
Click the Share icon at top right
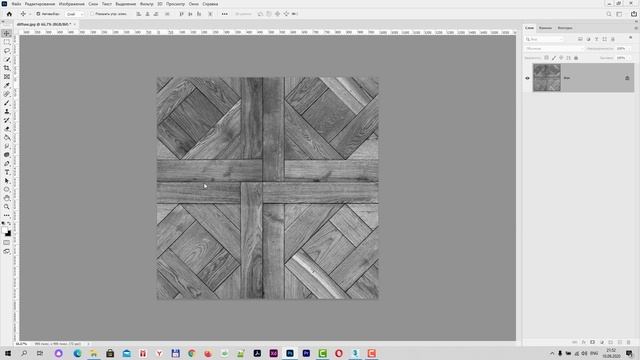click(x=634, y=14)
